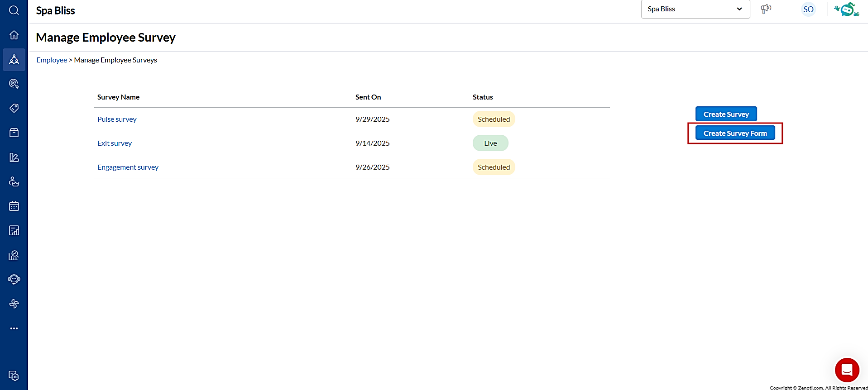Click the calendar icon in sidebar
868x390 pixels.
tap(14, 206)
